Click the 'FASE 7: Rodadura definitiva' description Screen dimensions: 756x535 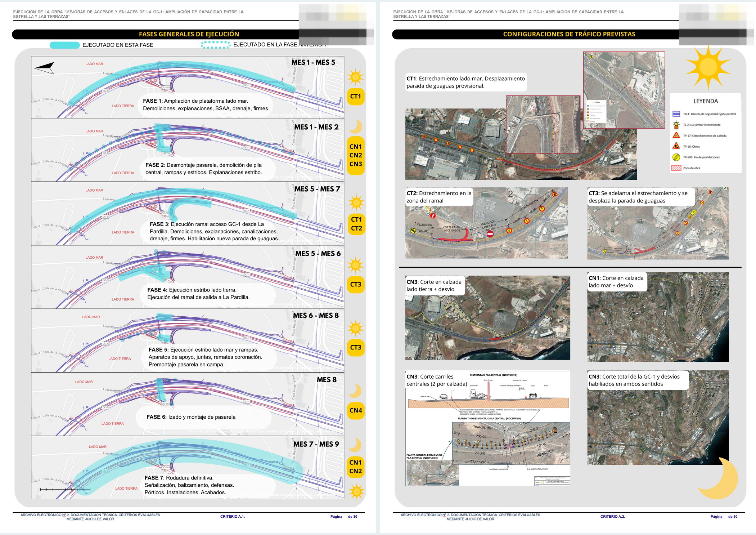pos(189,485)
